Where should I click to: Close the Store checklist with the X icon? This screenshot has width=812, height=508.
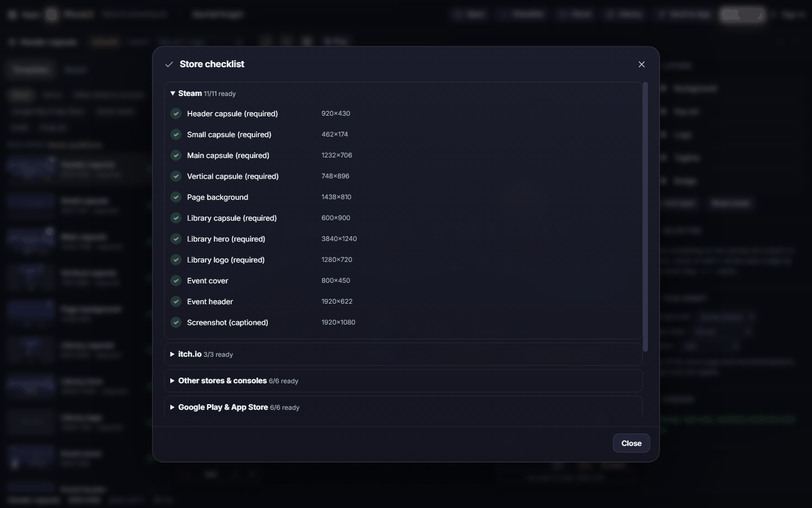(642, 64)
